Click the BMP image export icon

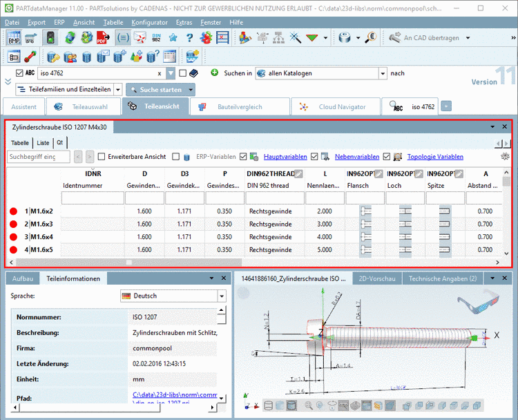[x=14, y=38]
